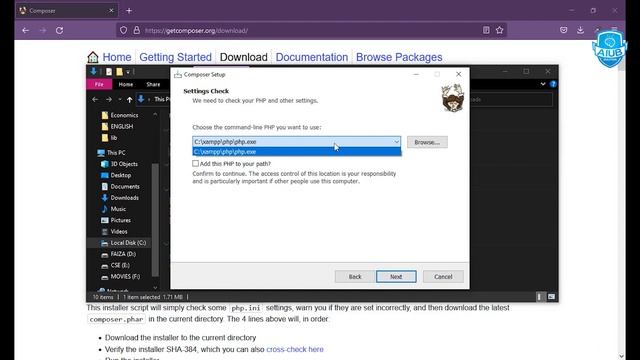Open the Pocket save icon in Firefox toolbar
The height and width of the screenshot is (360, 640).
click(x=563, y=30)
